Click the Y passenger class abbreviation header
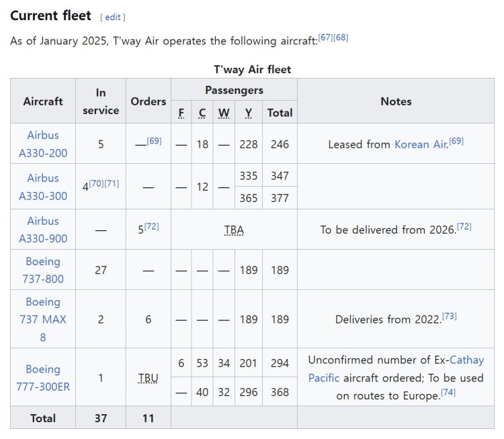504x439 pixels. point(249,113)
